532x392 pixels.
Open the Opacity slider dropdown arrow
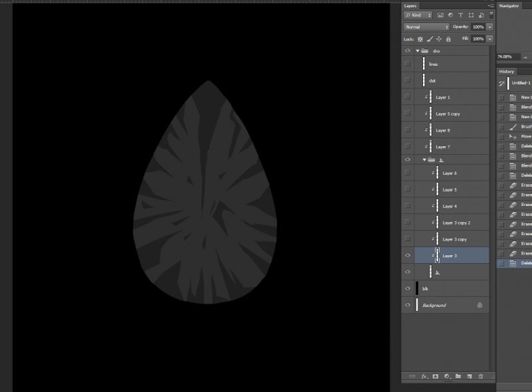(490, 27)
